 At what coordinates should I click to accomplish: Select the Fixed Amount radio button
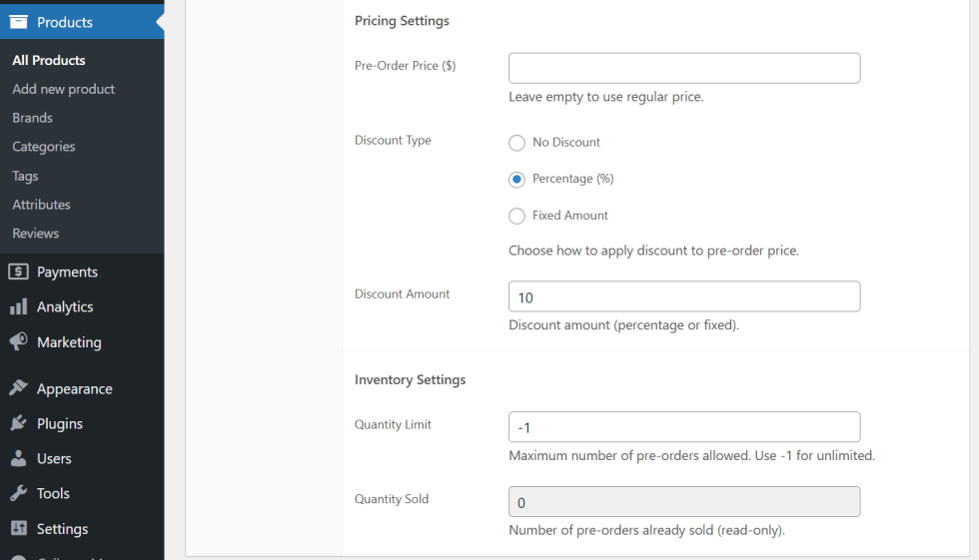coord(516,216)
